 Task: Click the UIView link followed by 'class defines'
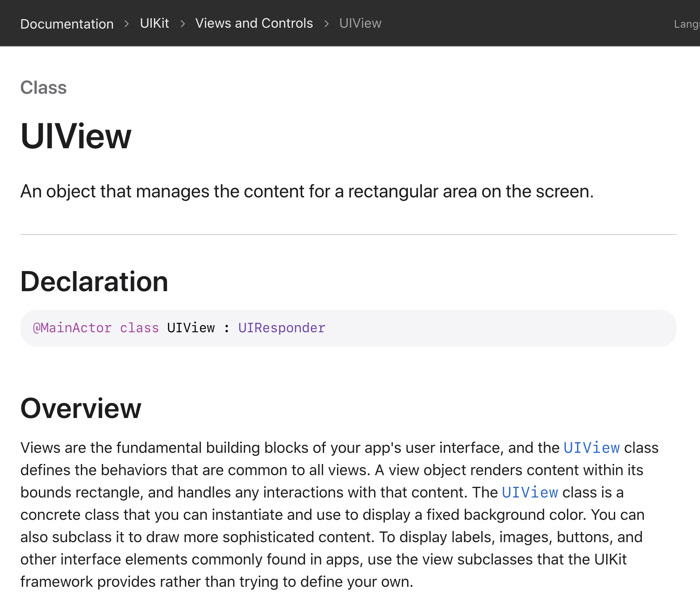click(x=592, y=447)
